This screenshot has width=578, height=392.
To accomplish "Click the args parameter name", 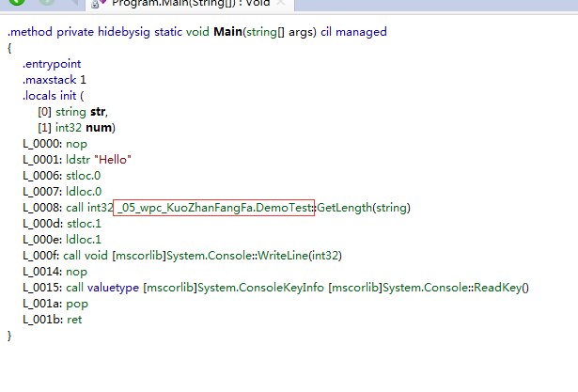I will [301, 33].
